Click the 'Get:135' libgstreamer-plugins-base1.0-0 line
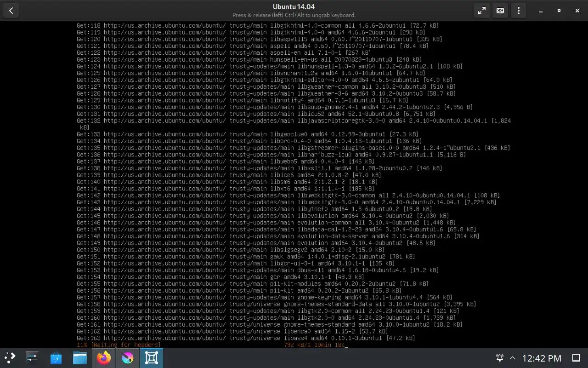The image size is (588, 368). (x=294, y=148)
